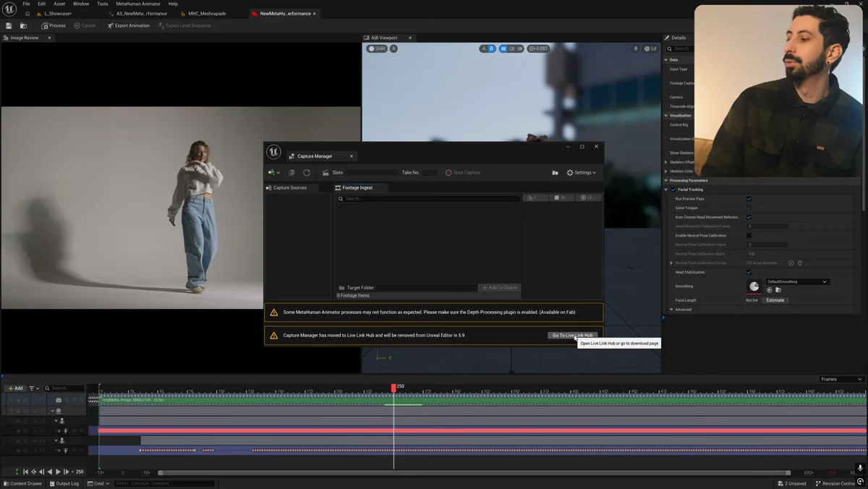
Task: Click the Go To Live Link Hub button
Action: tap(572, 335)
